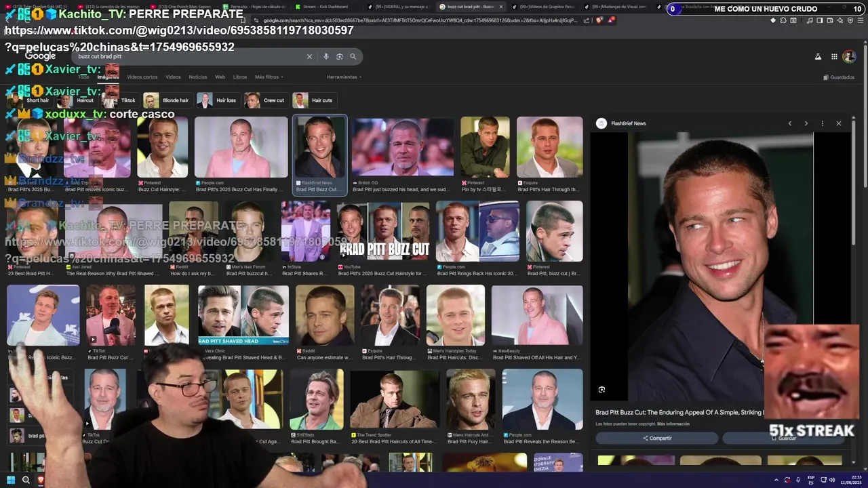Open the taskbar volume control
Viewport: 868px width, 488px height.
(833, 480)
